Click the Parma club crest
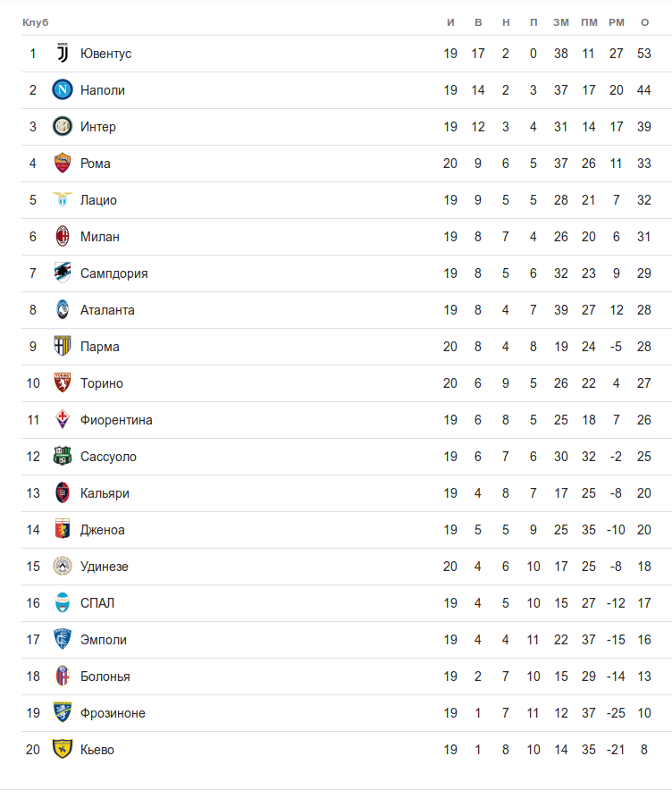Viewport: 672px width, 790px height. pos(63,347)
